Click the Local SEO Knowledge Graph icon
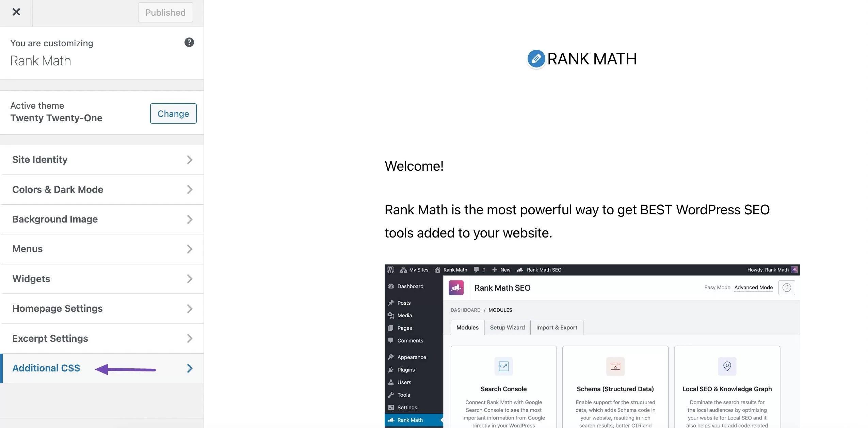The height and width of the screenshot is (428, 868). point(726,366)
